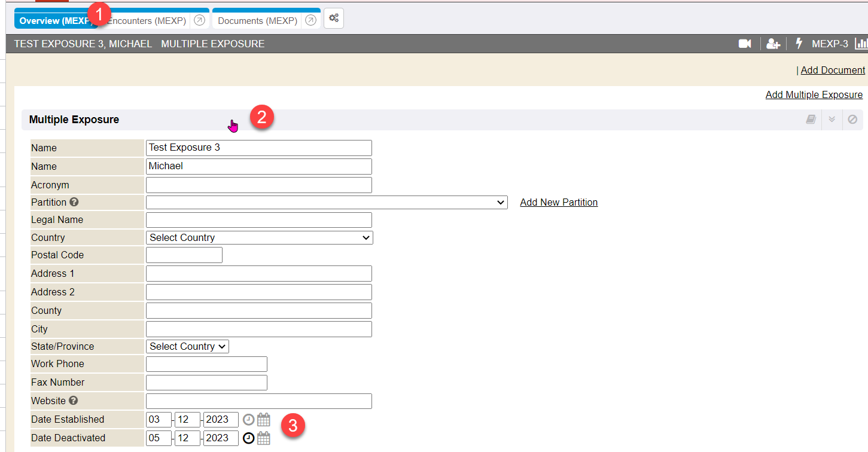Click into the Acronym text field
Viewport: 868px width, 452px height.
(258, 185)
